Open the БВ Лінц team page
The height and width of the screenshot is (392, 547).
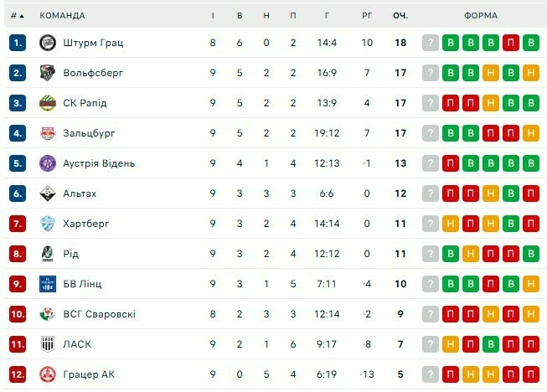(x=82, y=284)
